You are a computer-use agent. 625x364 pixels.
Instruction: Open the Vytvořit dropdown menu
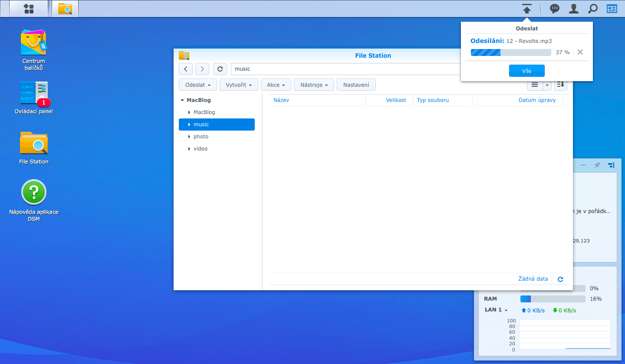point(239,85)
